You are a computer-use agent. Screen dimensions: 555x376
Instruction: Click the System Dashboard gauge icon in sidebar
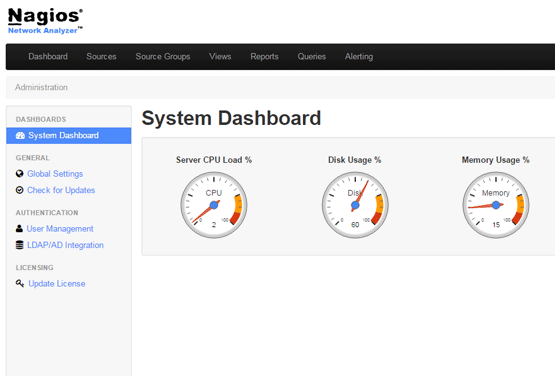pos(20,136)
